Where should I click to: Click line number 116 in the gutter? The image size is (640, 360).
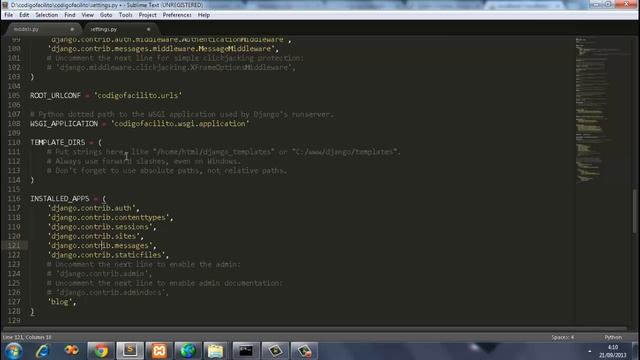click(x=14, y=199)
